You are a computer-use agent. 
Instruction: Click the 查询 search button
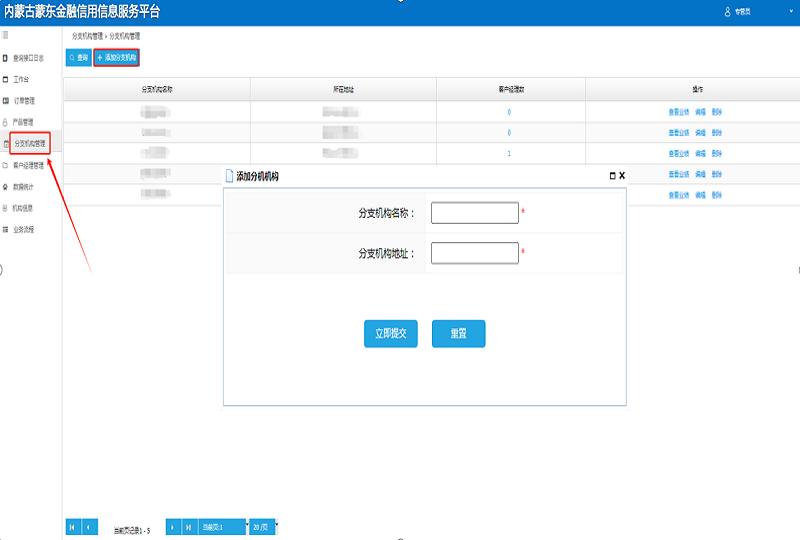78,58
